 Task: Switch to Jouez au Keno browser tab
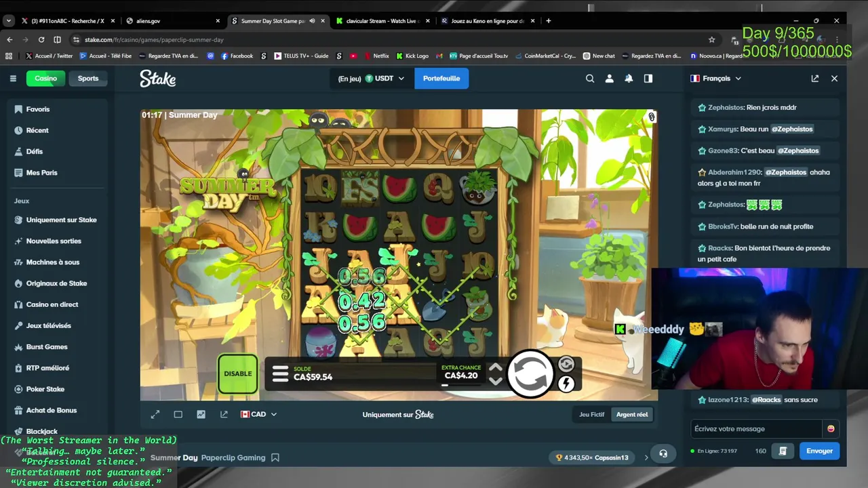pos(487,21)
